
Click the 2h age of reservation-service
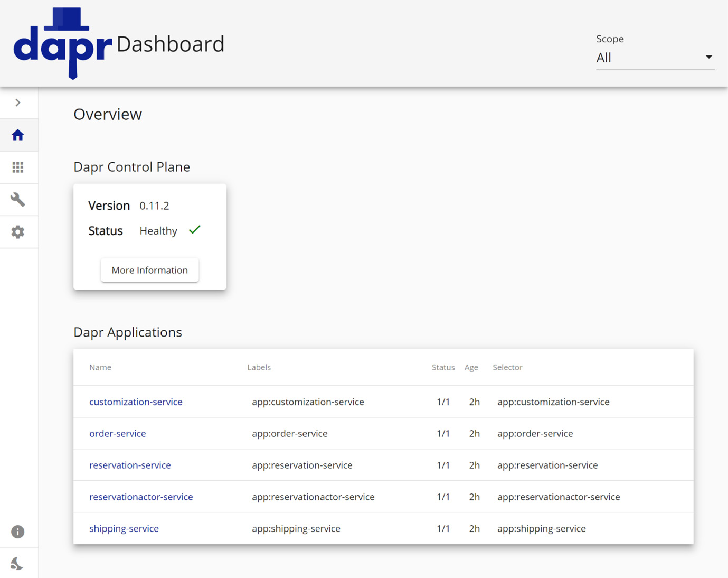(x=475, y=465)
